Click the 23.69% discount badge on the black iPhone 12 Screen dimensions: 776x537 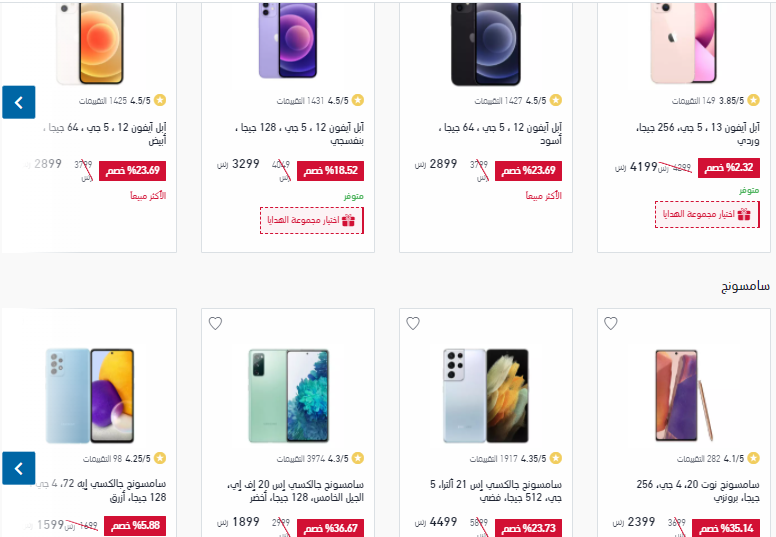tap(529, 171)
